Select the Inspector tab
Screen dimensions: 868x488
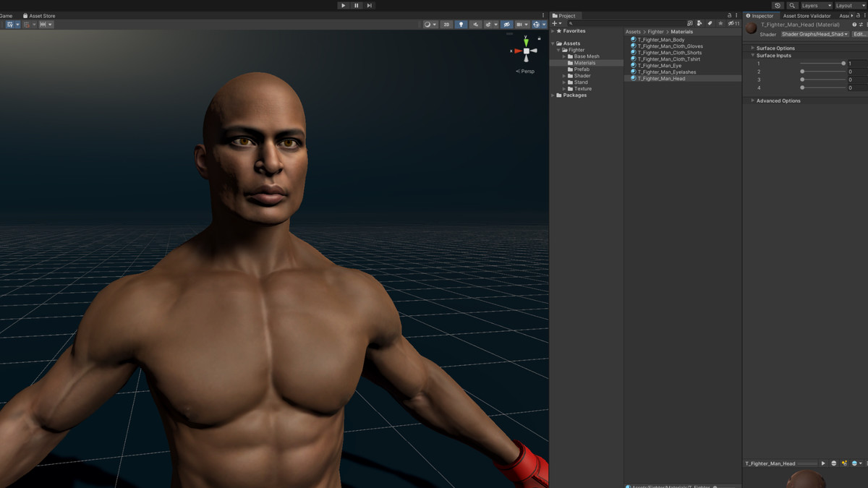tap(759, 16)
